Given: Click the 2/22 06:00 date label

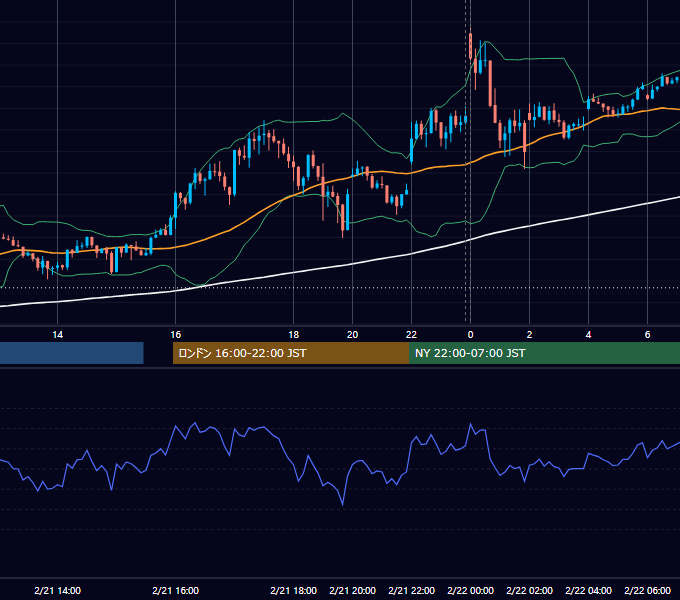Looking at the screenshot, I should [647, 590].
